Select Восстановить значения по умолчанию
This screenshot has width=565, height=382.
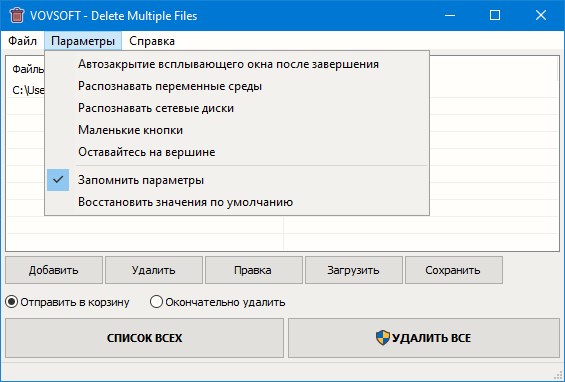(x=237, y=202)
